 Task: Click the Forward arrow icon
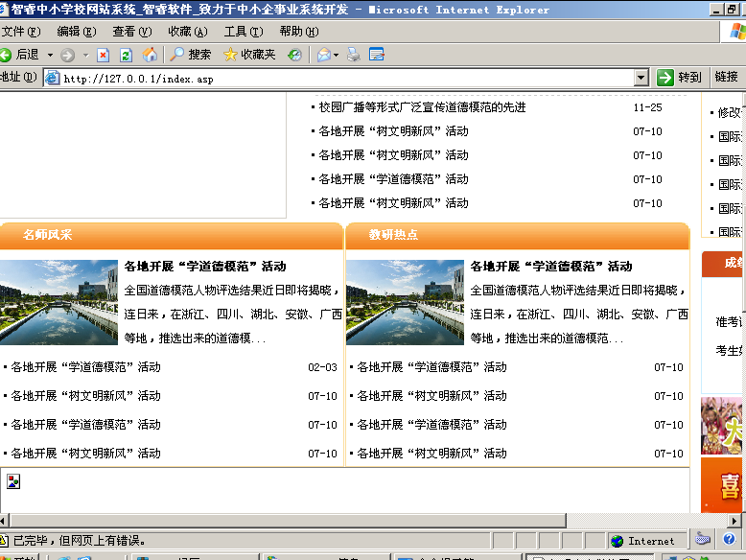click(x=67, y=56)
